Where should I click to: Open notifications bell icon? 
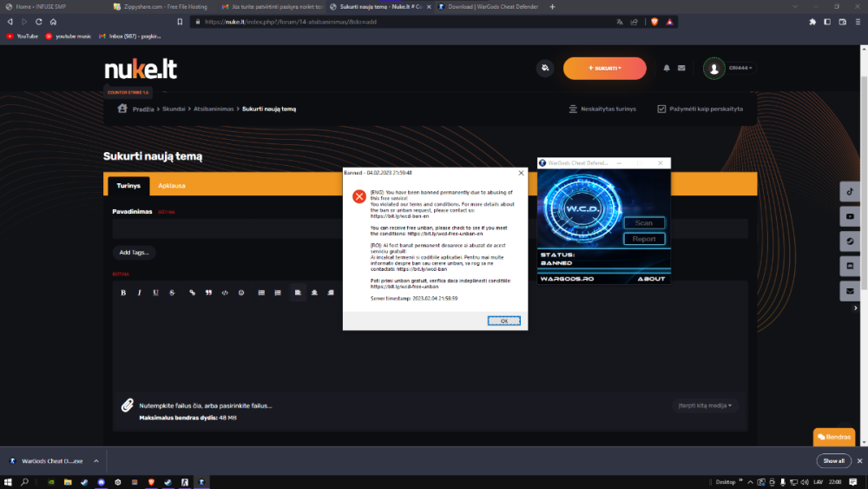tap(667, 68)
